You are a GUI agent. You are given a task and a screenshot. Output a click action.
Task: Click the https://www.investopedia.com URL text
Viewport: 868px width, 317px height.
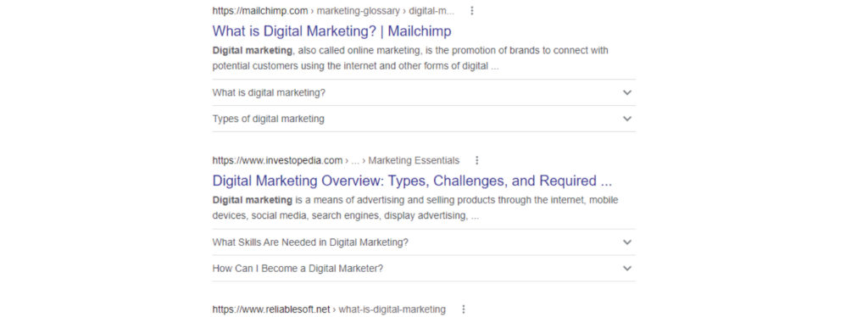click(277, 160)
